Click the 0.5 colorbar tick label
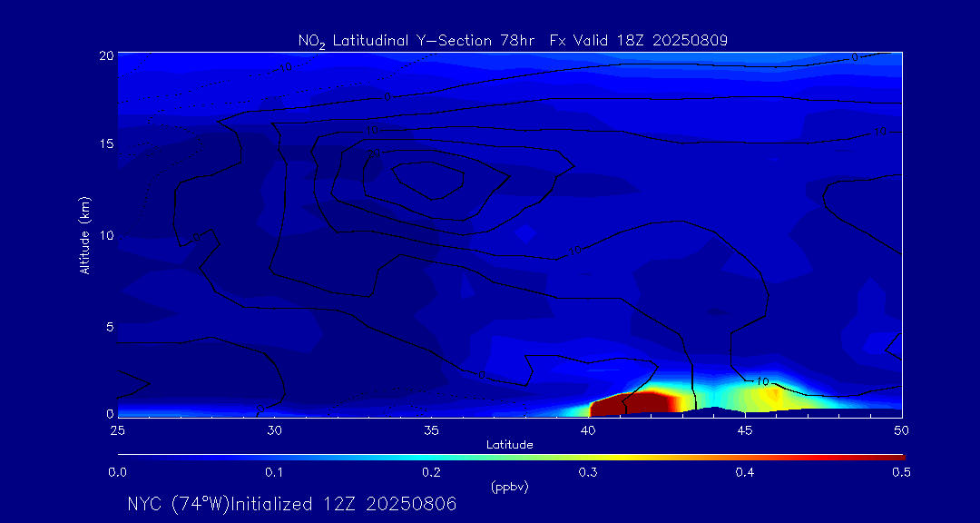The width and height of the screenshot is (980, 523). click(x=901, y=472)
